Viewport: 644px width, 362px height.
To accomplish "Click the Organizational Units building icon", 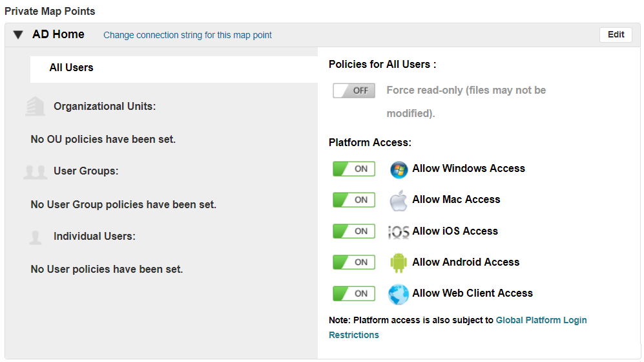I will click(x=35, y=107).
